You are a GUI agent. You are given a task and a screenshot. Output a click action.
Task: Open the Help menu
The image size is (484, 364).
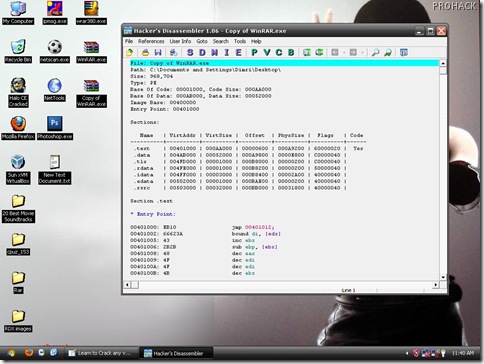(x=256, y=41)
